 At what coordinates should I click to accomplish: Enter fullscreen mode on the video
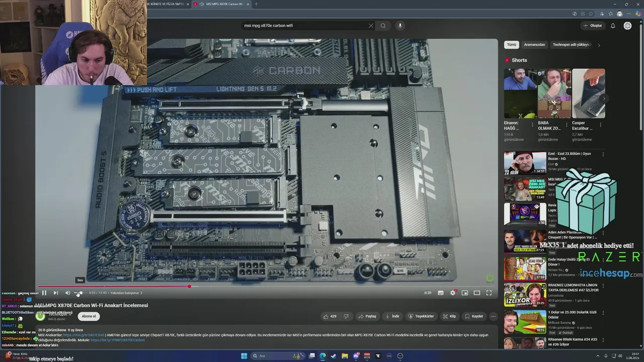click(489, 293)
